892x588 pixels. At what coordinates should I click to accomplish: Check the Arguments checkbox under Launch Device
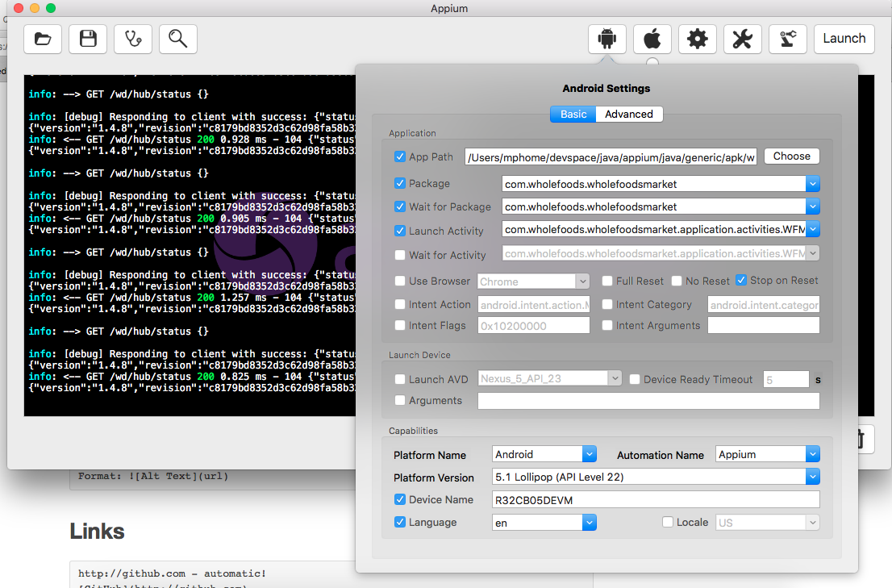coord(400,400)
